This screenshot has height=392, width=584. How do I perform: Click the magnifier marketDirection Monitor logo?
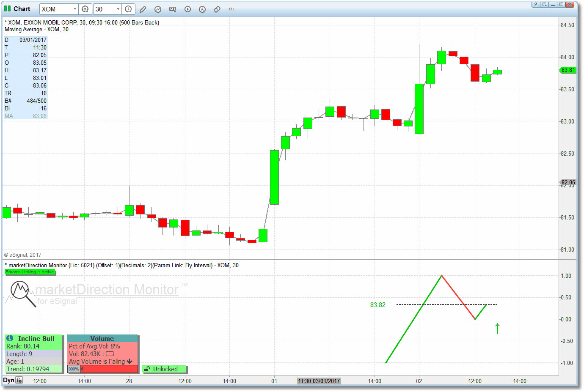[x=23, y=294]
